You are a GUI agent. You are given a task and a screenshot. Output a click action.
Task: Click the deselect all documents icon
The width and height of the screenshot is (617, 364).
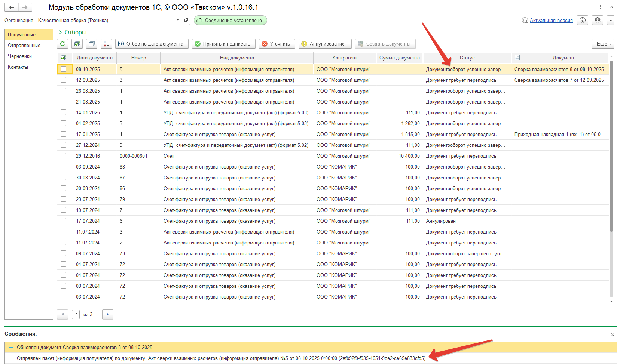pyautogui.click(x=91, y=44)
